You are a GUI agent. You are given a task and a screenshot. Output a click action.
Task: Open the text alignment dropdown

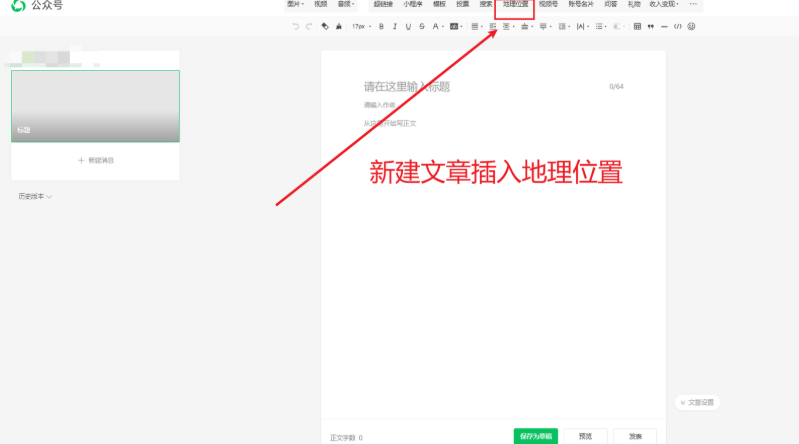pyautogui.click(x=477, y=27)
